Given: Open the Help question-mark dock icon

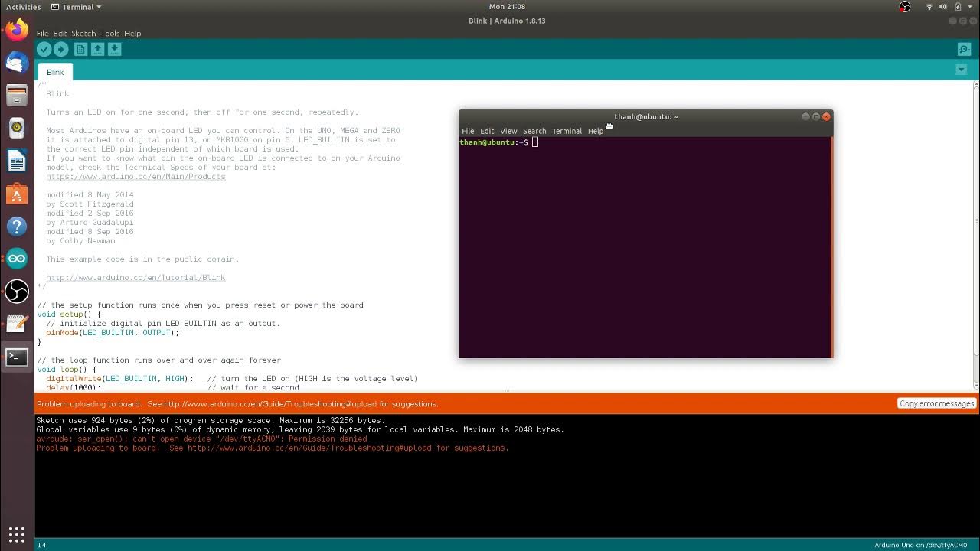Looking at the screenshot, I should click(x=17, y=227).
